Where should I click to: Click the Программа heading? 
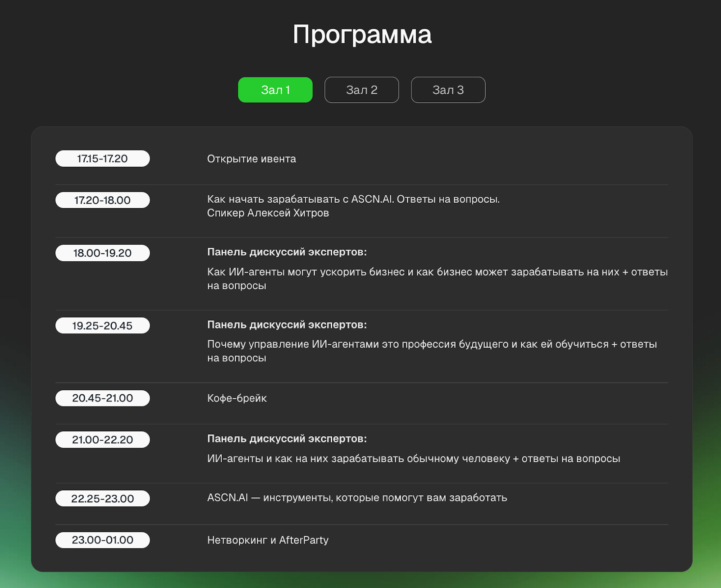click(x=362, y=34)
